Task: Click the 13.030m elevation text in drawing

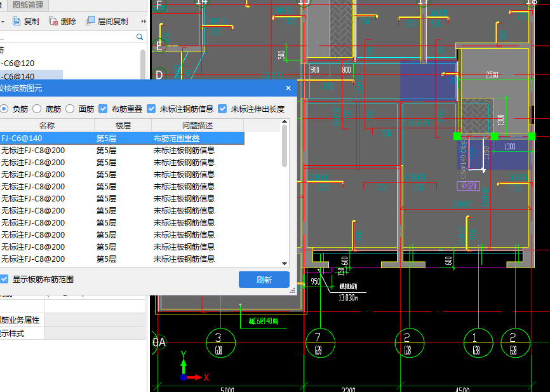Action: pos(348,298)
